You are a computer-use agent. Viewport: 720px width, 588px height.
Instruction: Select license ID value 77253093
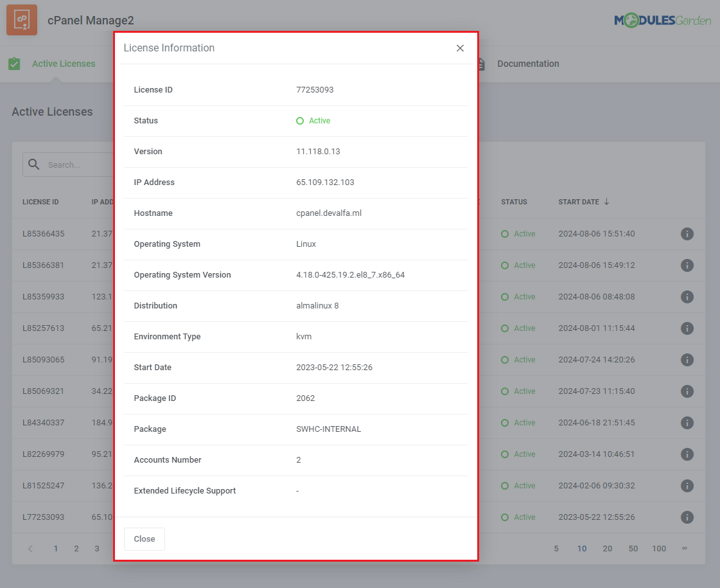click(315, 90)
